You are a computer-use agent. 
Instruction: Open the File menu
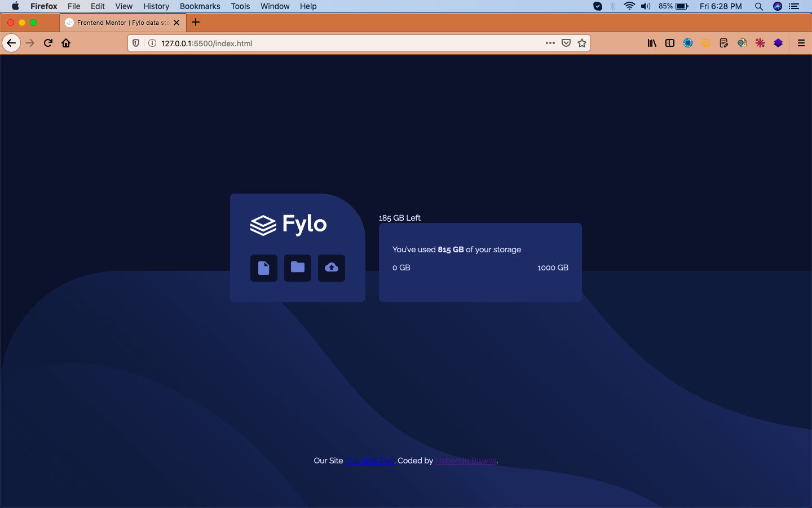pyautogui.click(x=74, y=6)
